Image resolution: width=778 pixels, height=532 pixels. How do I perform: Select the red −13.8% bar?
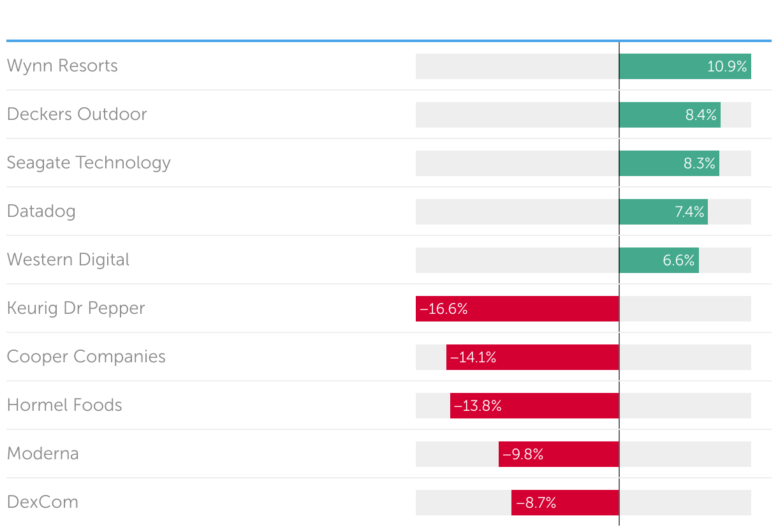point(534,406)
